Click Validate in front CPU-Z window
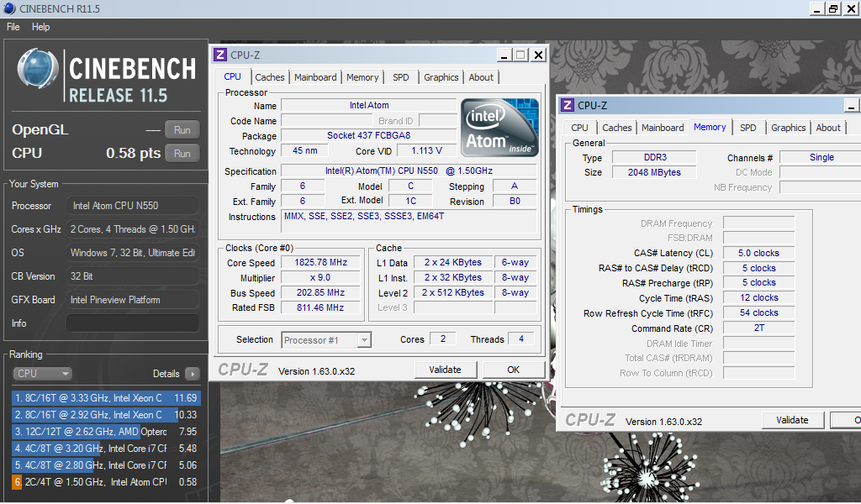Screen dimensions: 861x504 pyautogui.click(x=446, y=370)
